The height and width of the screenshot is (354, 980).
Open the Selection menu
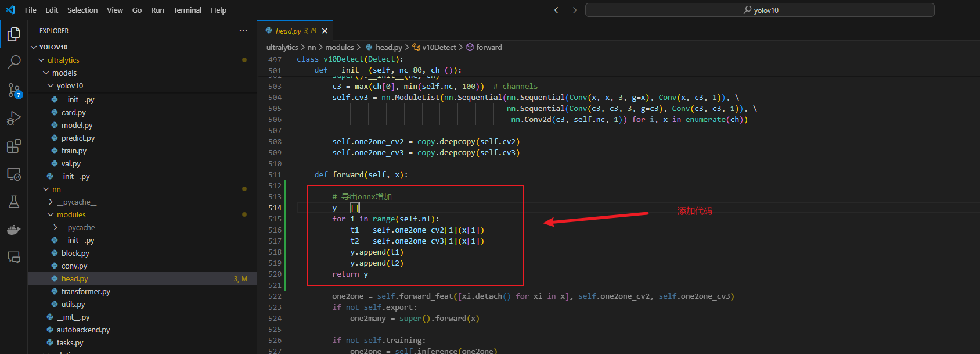[82, 10]
